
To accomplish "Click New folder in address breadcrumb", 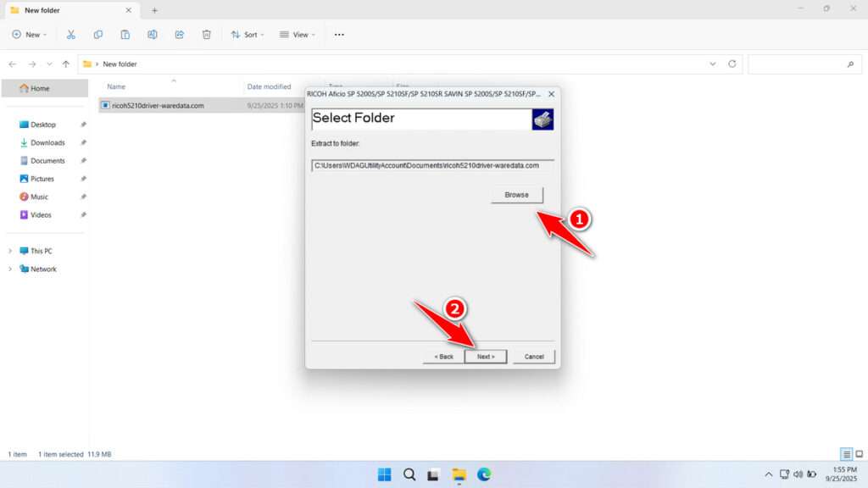I will click(120, 64).
